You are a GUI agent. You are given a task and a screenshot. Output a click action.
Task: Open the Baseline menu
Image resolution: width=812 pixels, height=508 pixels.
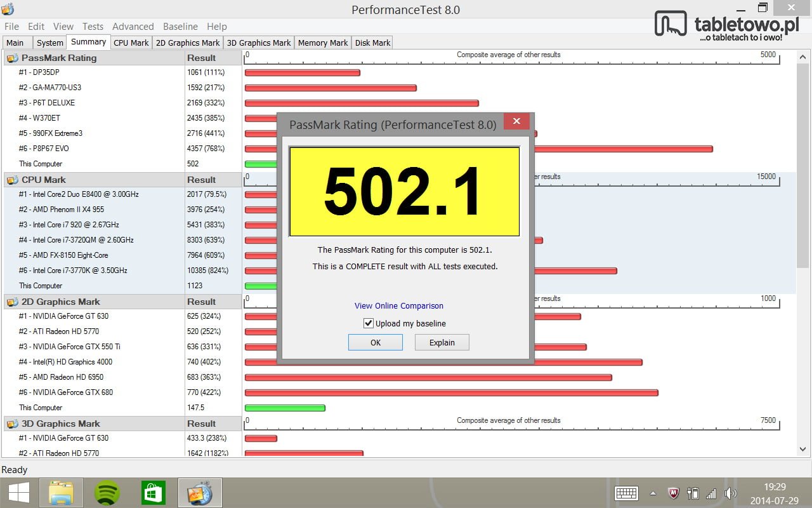[180, 27]
